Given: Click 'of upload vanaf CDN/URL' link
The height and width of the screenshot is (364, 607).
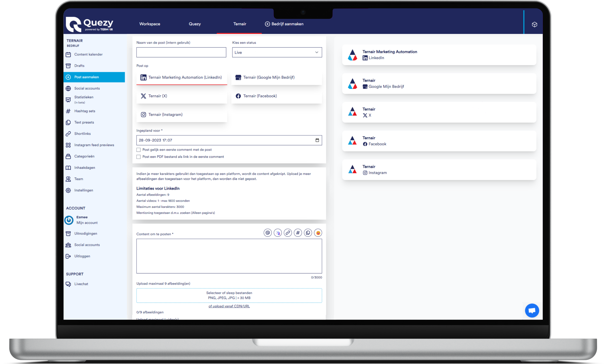Looking at the screenshot, I should click(x=229, y=306).
